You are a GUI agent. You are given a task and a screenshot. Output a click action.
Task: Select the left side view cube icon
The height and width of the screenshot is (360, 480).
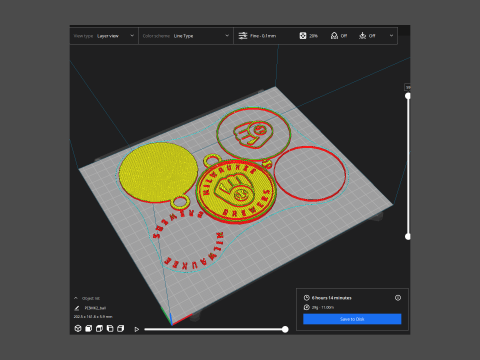110,329
